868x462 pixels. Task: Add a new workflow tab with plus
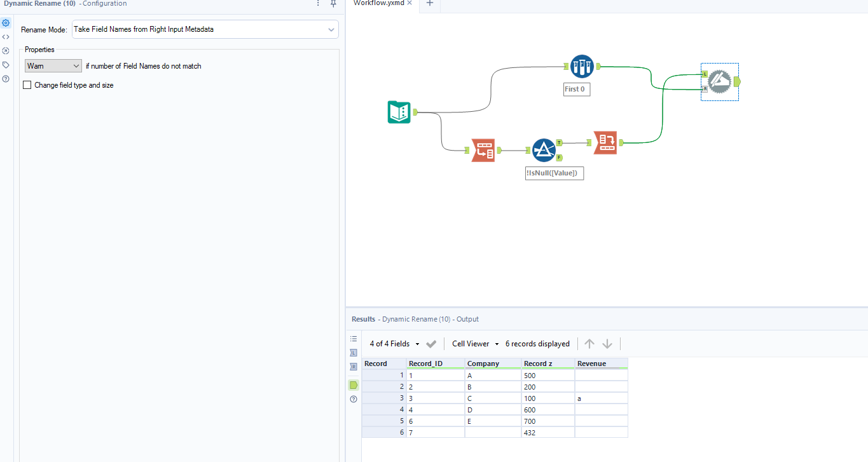pyautogui.click(x=429, y=3)
